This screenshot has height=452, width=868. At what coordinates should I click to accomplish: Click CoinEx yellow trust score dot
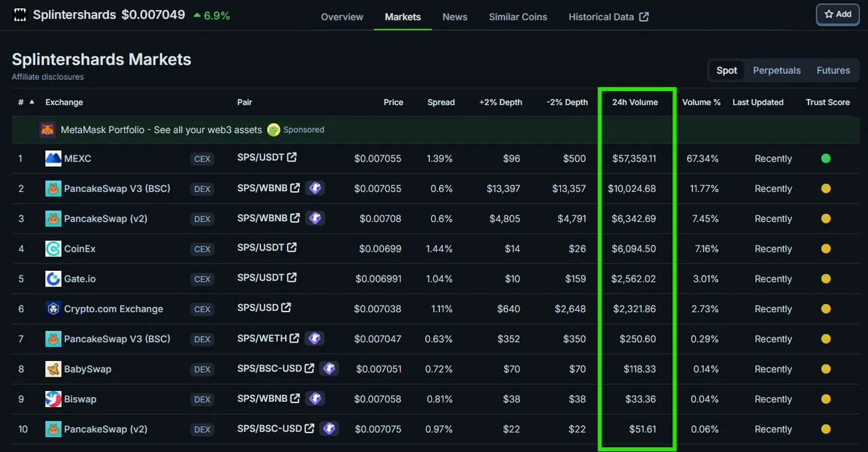tap(825, 249)
